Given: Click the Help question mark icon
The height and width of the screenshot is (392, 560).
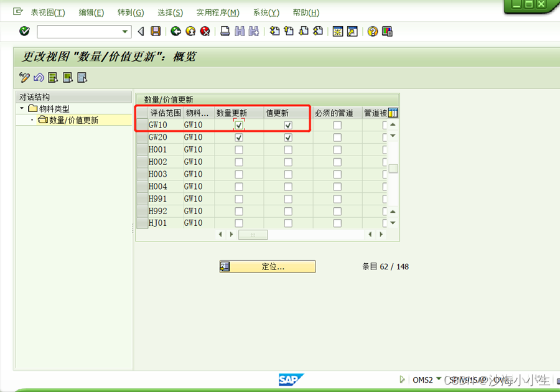Looking at the screenshot, I should [371, 31].
